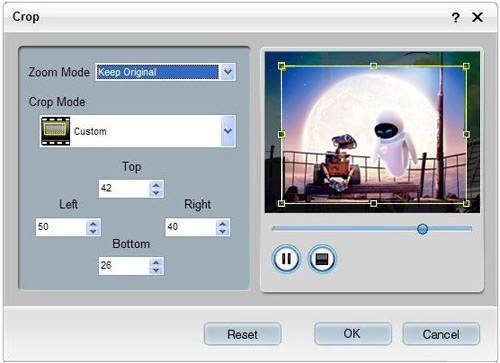500x363 pixels.
Task: Click the Bottom value input field
Action: point(124,266)
